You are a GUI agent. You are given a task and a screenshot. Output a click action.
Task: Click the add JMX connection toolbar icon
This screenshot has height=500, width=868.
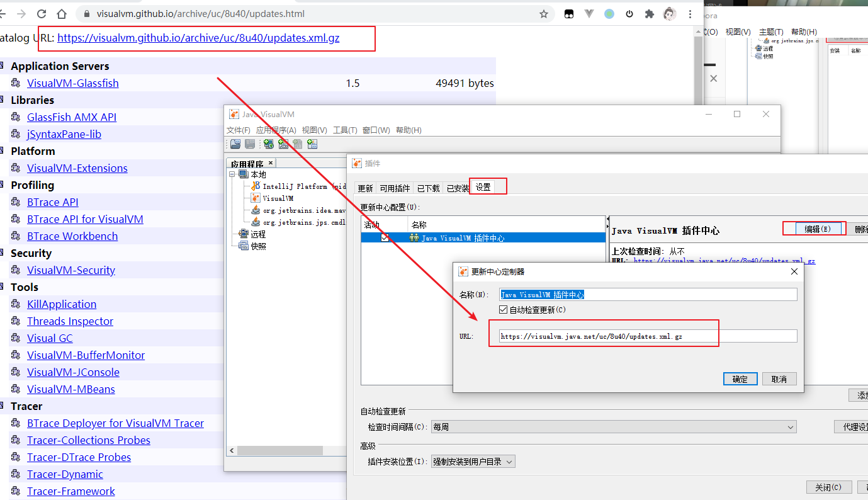coord(283,144)
